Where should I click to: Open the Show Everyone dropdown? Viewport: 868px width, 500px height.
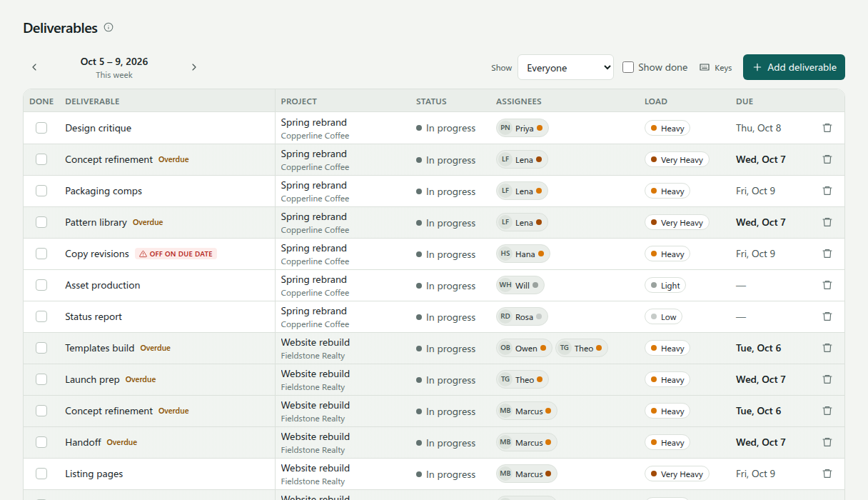(x=565, y=67)
